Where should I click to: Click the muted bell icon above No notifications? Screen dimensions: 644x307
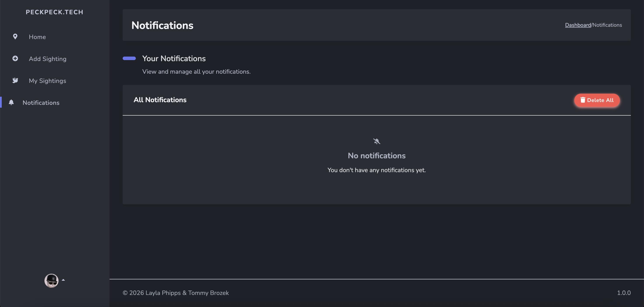377,141
